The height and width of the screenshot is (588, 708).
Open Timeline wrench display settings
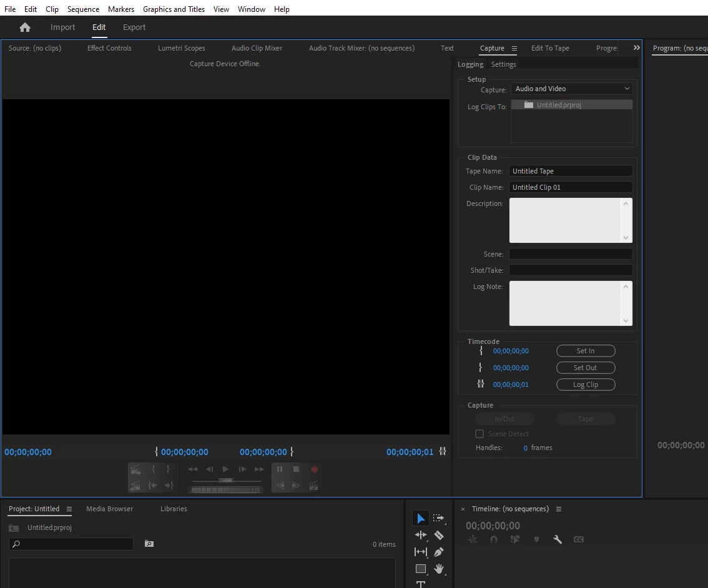click(558, 539)
